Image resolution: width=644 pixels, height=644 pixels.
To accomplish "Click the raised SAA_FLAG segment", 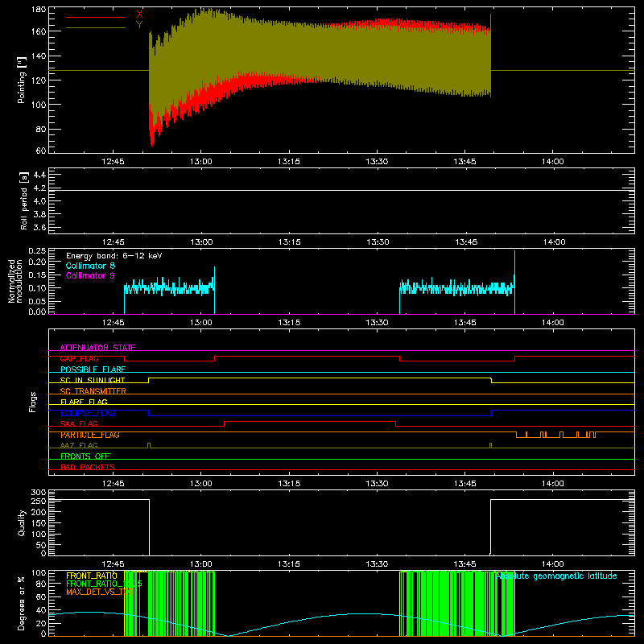I will click(310, 421).
